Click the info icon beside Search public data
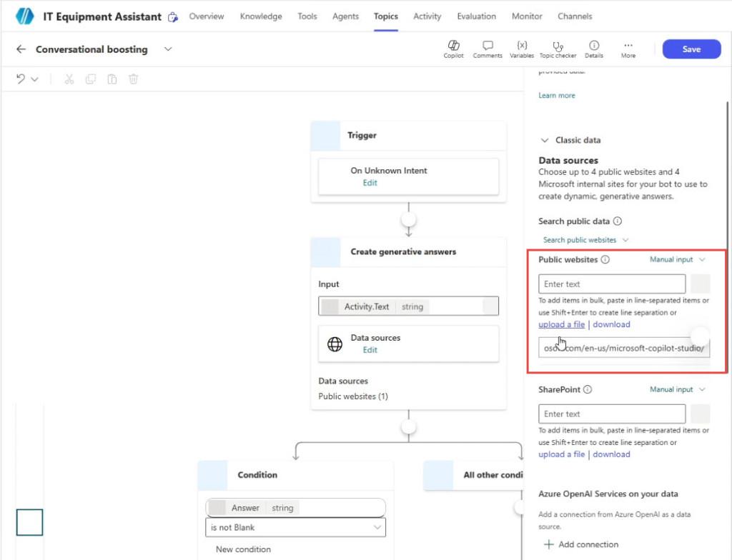The height and width of the screenshot is (560, 732). (x=617, y=221)
